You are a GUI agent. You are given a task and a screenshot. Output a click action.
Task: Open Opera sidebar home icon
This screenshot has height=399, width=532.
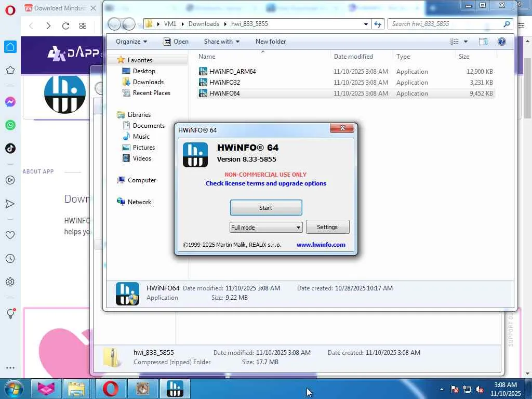(x=10, y=46)
